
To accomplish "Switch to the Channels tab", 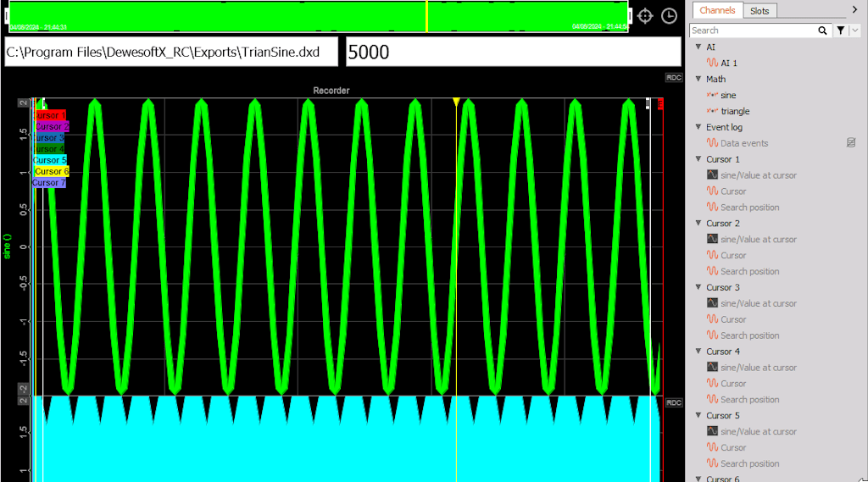I will pos(717,10).
